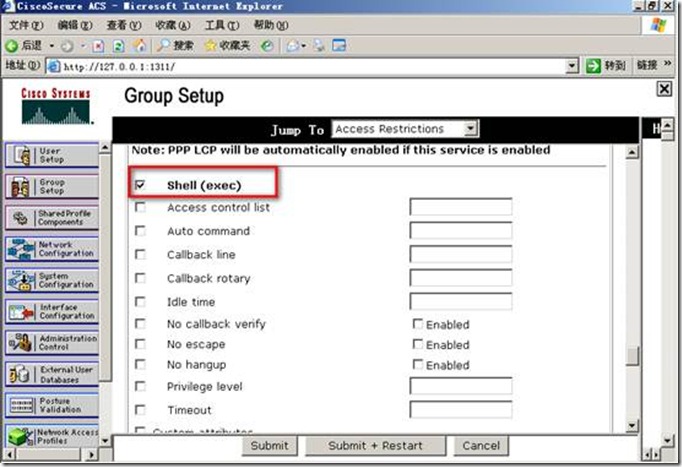Open Posture Validation section
Viewport: 682px width, 467px height.
tap(52, 406)
